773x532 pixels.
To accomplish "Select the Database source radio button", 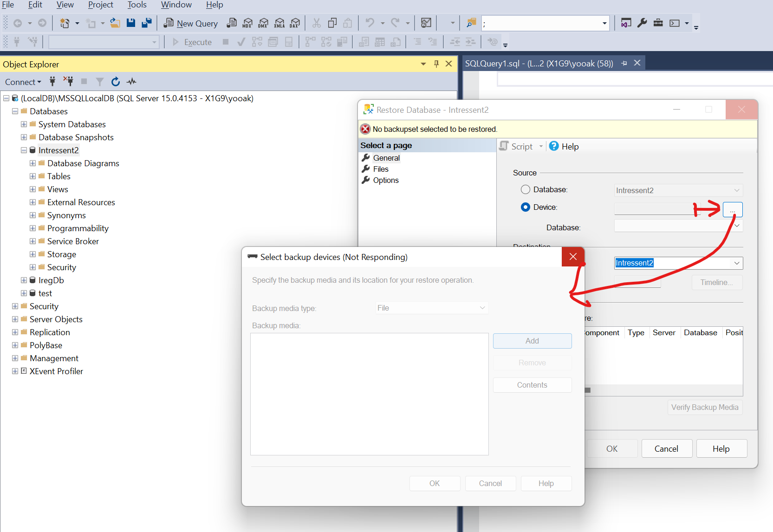I will (x=525, y=189).
